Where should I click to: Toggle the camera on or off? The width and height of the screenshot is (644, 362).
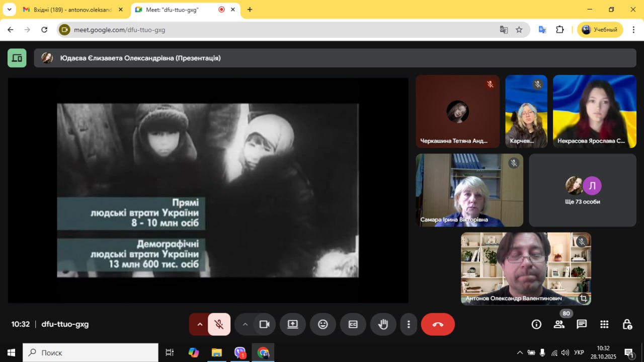click(264, 324)
